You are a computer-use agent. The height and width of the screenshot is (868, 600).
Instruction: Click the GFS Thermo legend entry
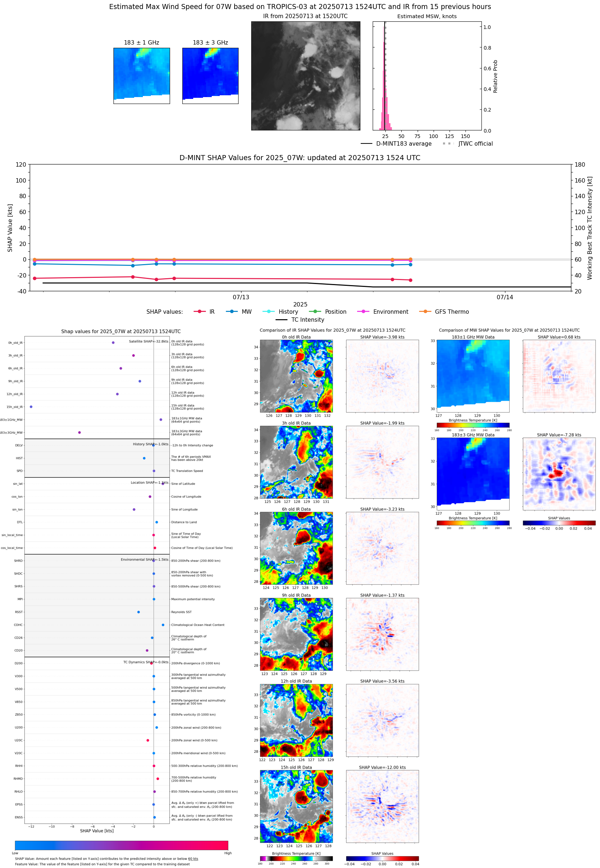pos(444,312)
